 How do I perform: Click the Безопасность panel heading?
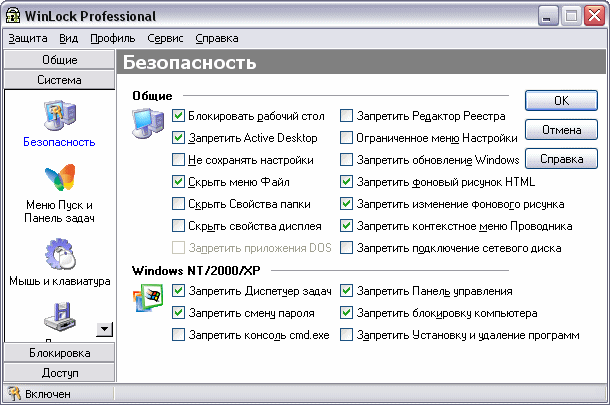189,62
